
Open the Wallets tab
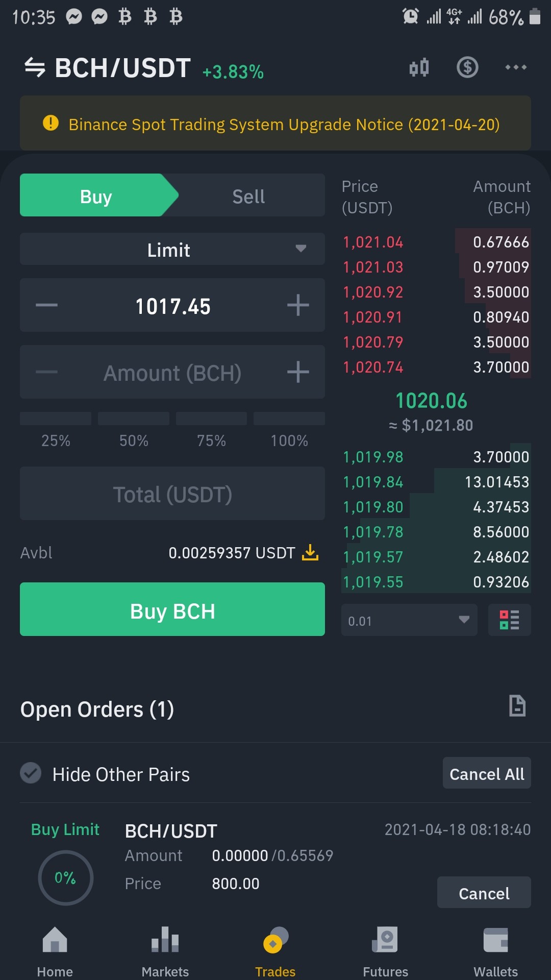coord(496,951)
